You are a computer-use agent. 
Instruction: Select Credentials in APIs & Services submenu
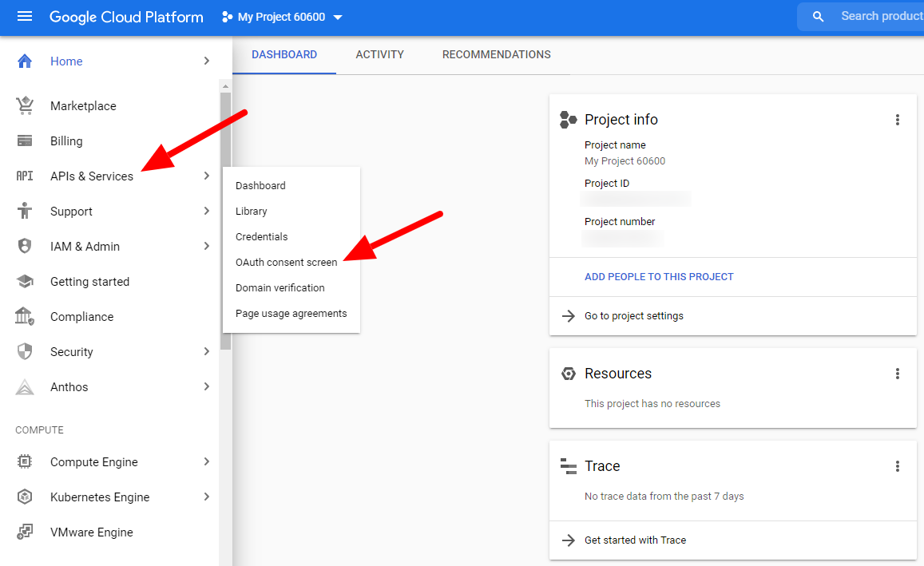(x=261, y=237)
